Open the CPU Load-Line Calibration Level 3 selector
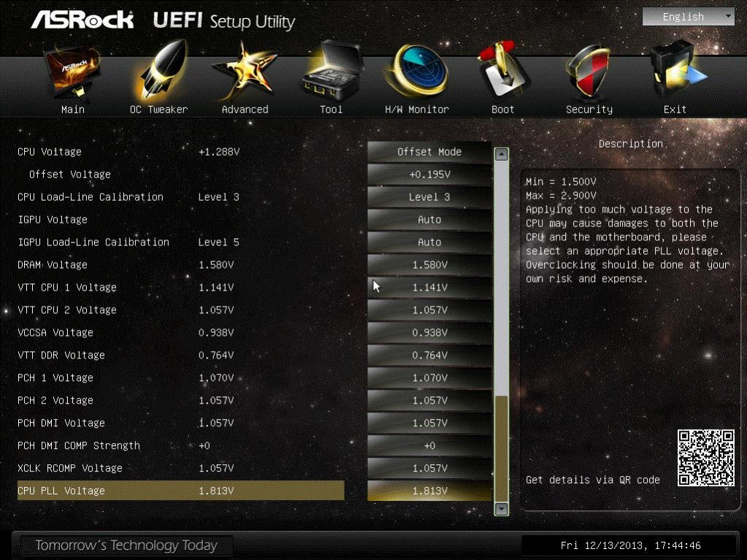This screenshot has width=747, height=560. click(429, 197)
